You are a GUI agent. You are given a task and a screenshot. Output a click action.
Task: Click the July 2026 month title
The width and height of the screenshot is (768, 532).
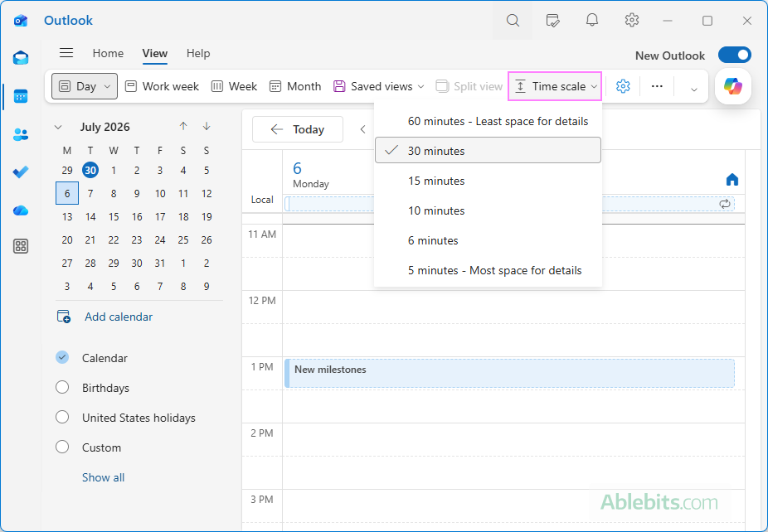[x=105, y=127]
